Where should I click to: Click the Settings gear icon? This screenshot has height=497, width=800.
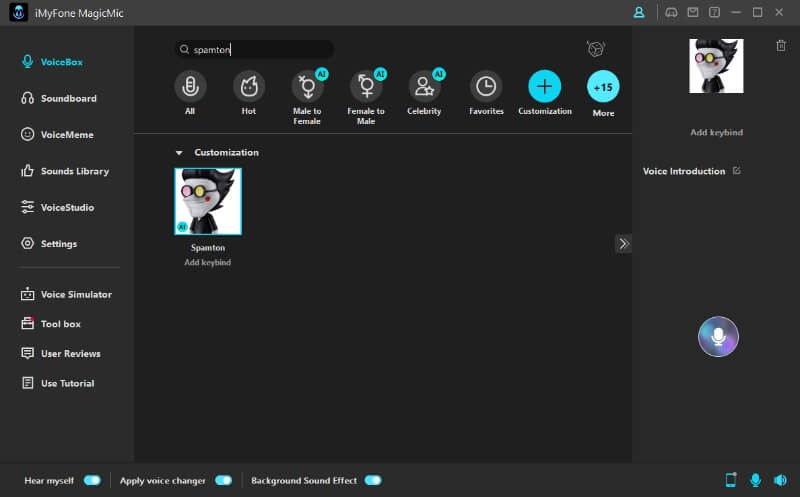pos(28,243)
